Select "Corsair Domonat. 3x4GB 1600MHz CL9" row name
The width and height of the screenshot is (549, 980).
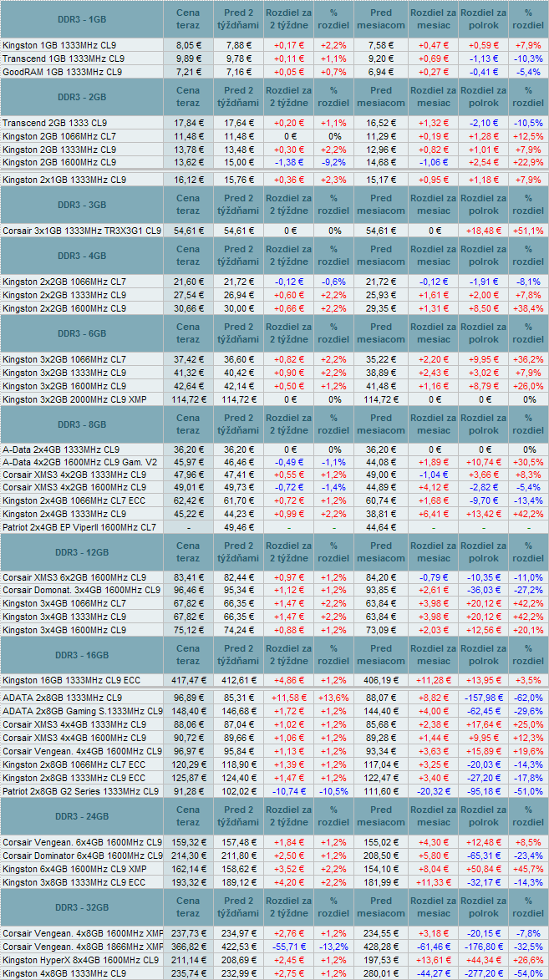pyautogui.click(x=81, y=591)
